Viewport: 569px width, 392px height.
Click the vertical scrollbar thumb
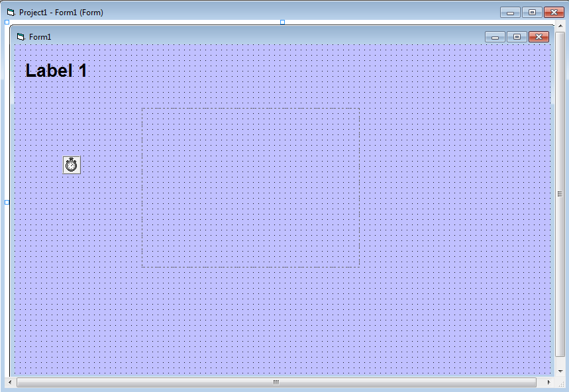(560, 193)
